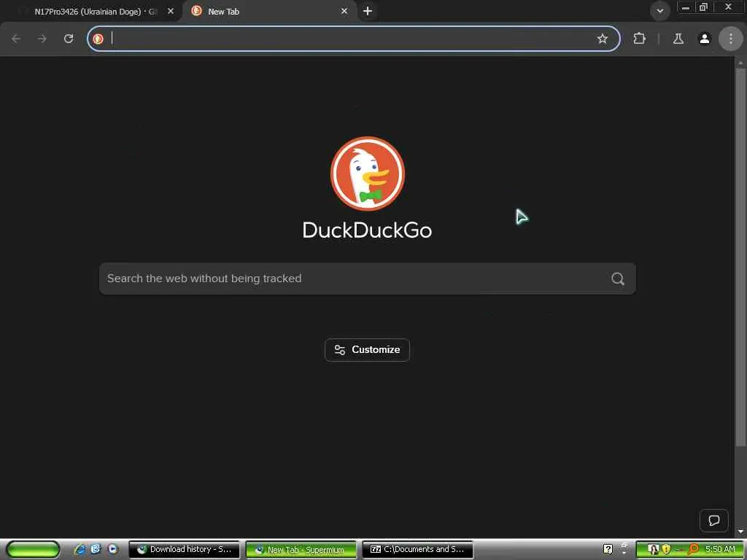
Task: Select the New Tab browser tab
Action: 269,12
